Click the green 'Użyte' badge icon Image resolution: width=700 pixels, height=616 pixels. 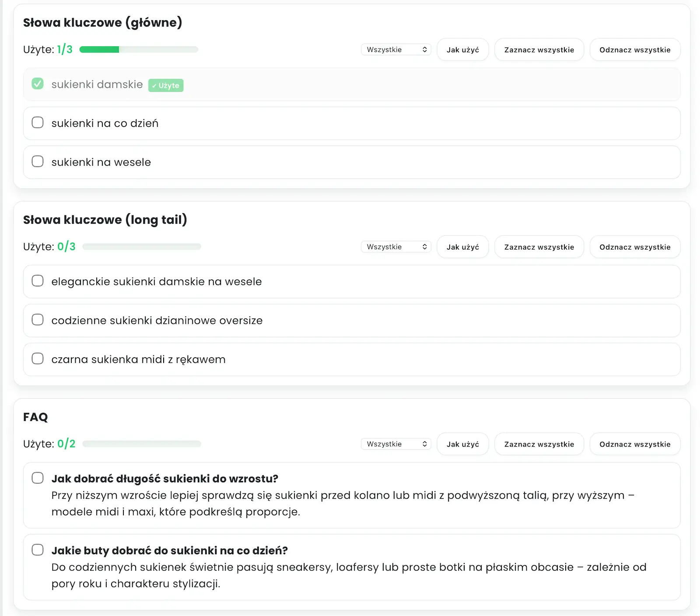click(166, 85)
